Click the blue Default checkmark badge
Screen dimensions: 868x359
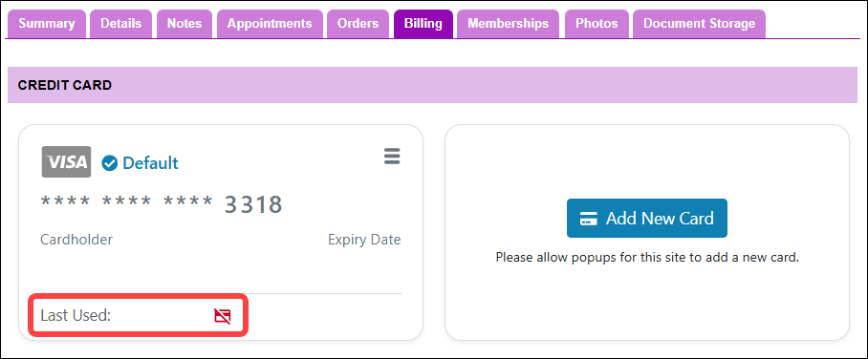[110, 163]
